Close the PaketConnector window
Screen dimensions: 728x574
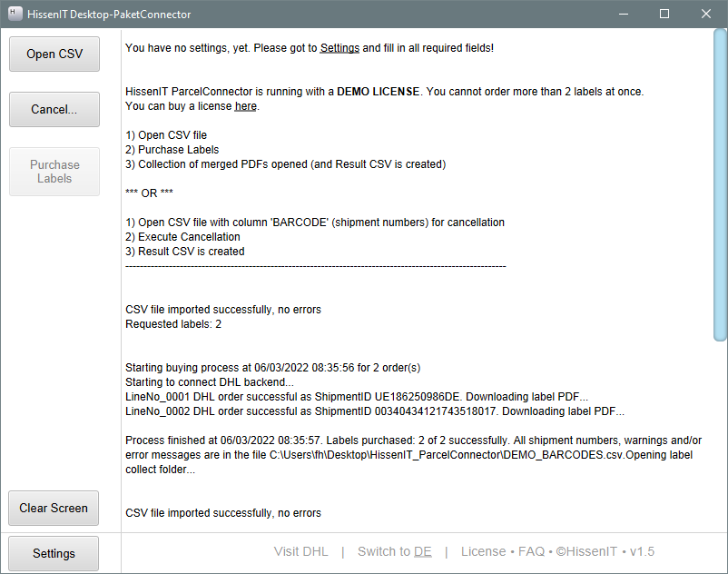click(x=705, y=14)
